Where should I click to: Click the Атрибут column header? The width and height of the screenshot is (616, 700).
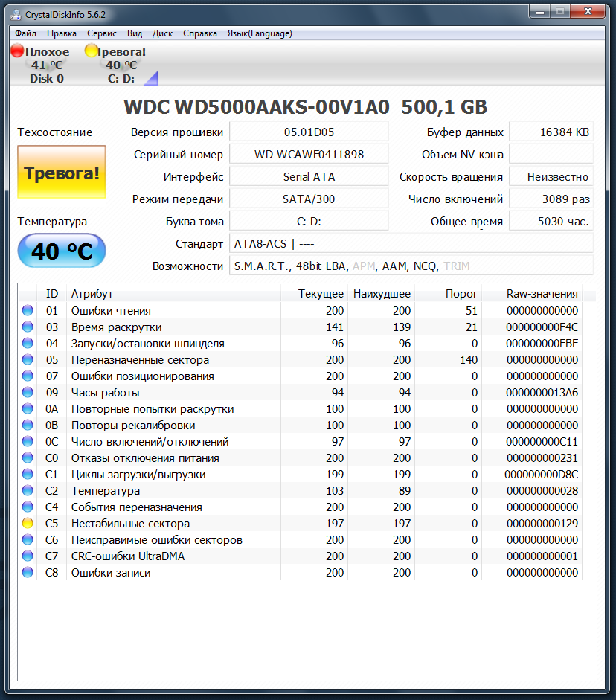pos(173,294)
